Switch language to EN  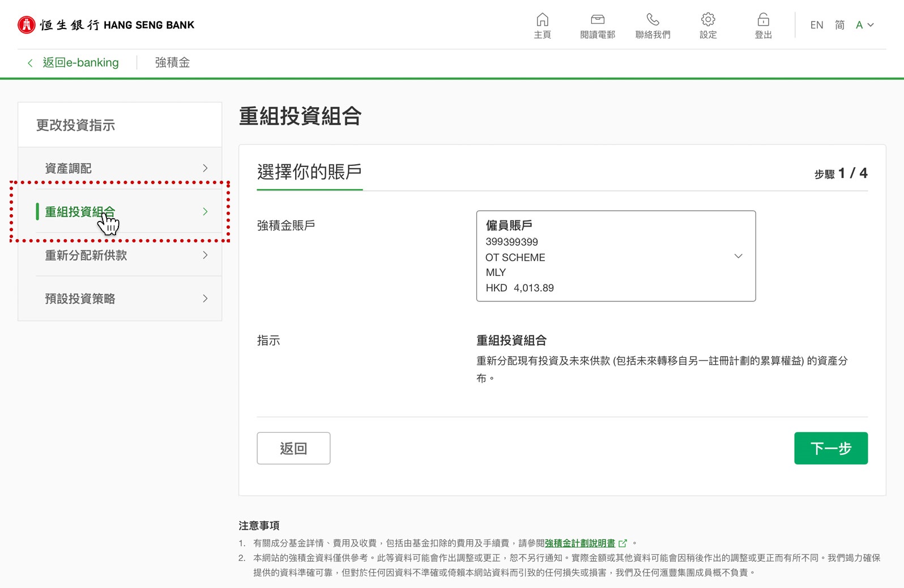816,25
